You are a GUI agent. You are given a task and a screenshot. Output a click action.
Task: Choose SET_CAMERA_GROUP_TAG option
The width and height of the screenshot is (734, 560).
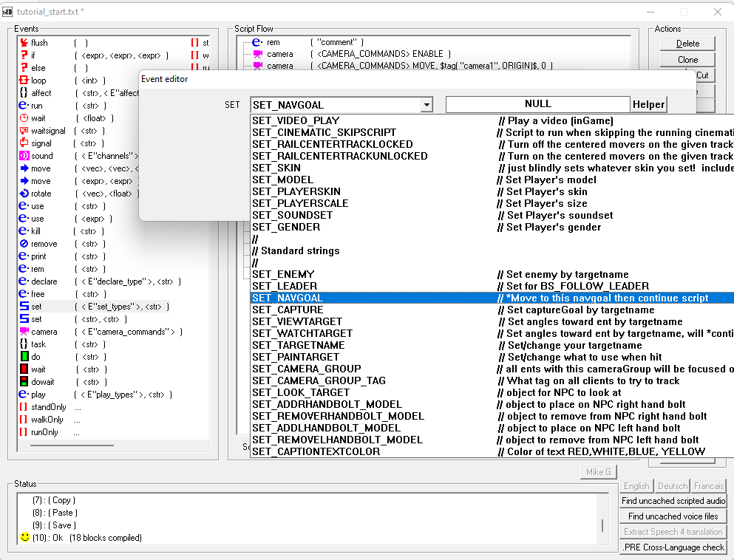[492, 380]
